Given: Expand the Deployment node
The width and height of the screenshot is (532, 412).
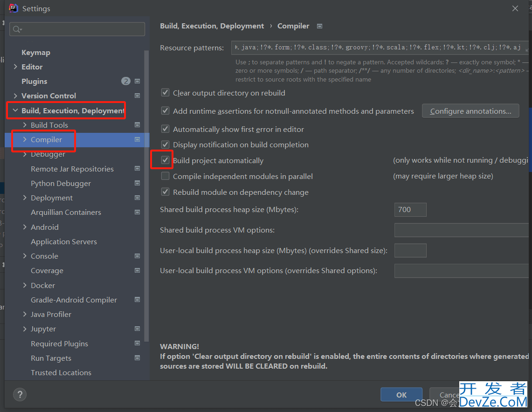Looking at the screenshot, I should tap(24, 198).
